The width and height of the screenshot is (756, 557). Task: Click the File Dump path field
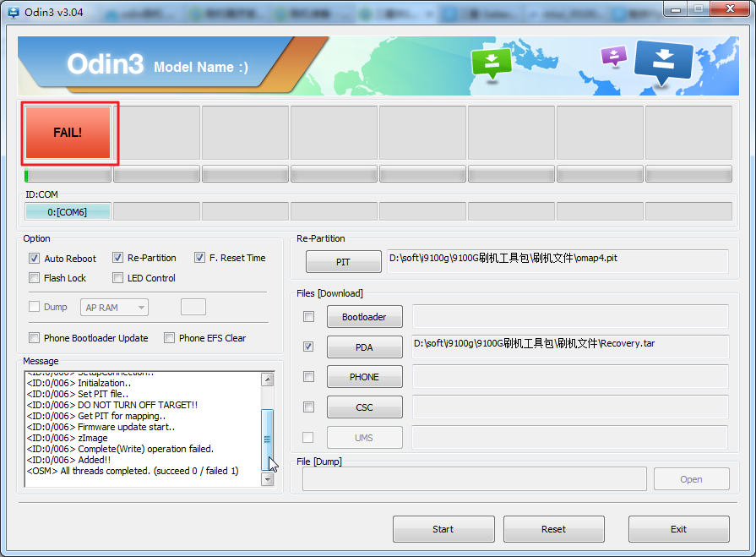point(475,479)
